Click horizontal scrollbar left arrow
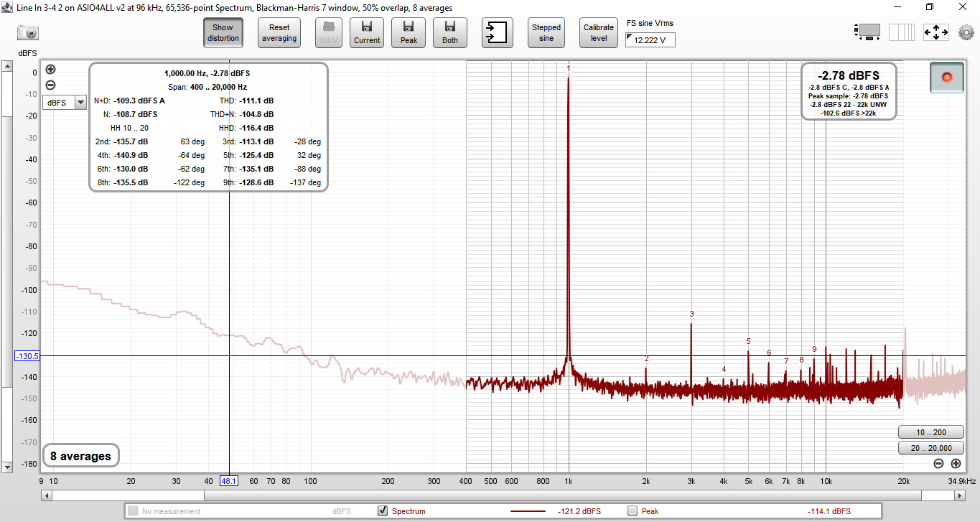This screenshot has height=522, width=980. (47, 495)
